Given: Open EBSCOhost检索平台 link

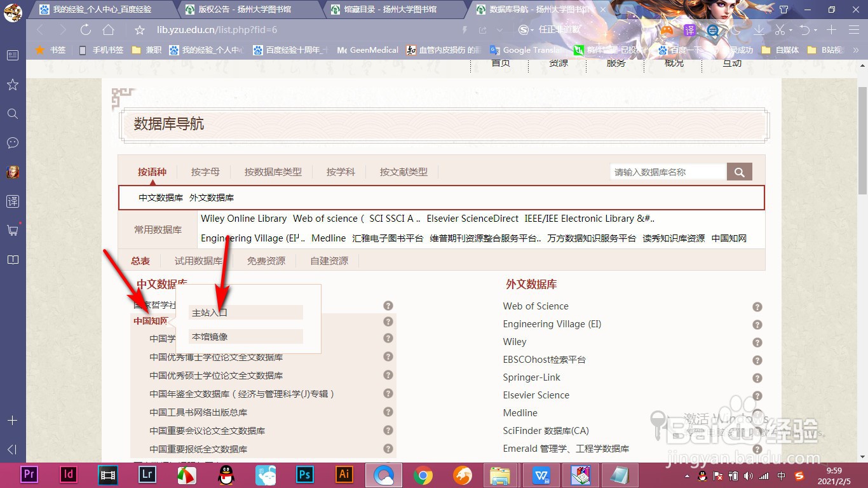Looking at the screenshot, I should 545,360.
